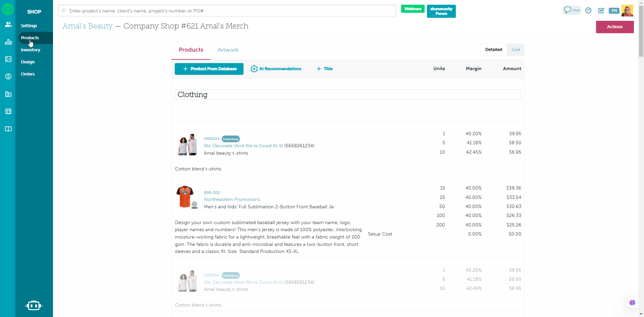Click the orange baseball jersey thumbnail

coord(185,197)
